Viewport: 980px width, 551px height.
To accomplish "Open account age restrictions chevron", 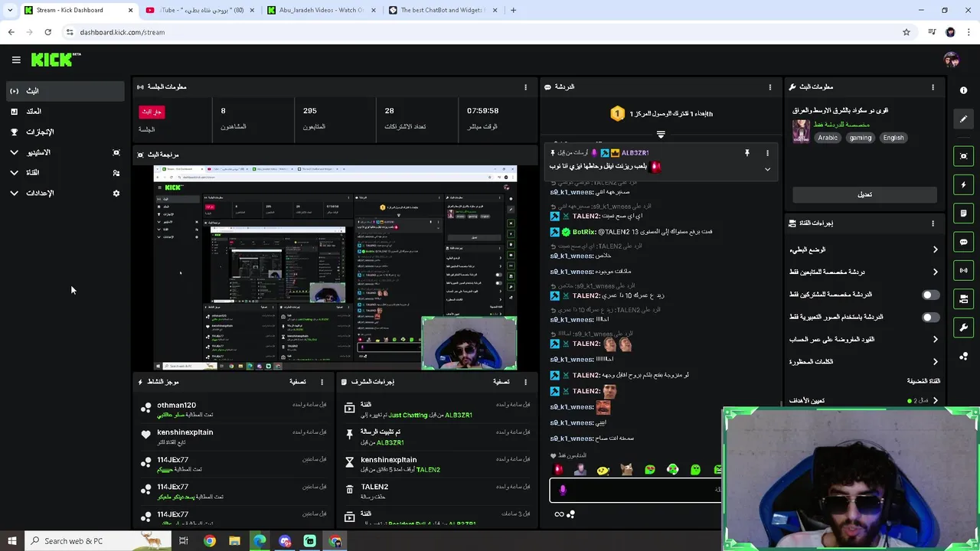I will (x=935, y=339).
